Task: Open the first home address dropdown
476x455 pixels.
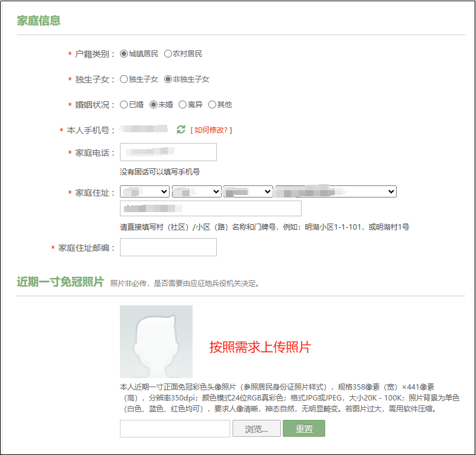Action: point(145,191)
